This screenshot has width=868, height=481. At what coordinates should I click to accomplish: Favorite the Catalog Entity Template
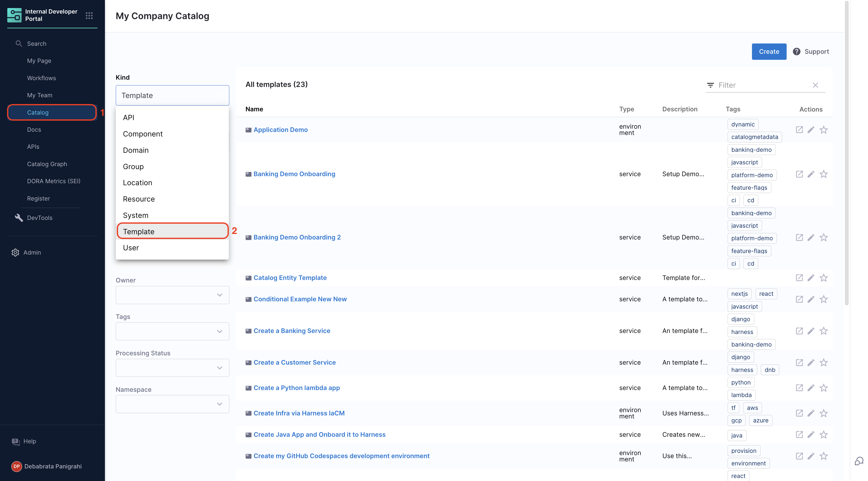(824, 278)
